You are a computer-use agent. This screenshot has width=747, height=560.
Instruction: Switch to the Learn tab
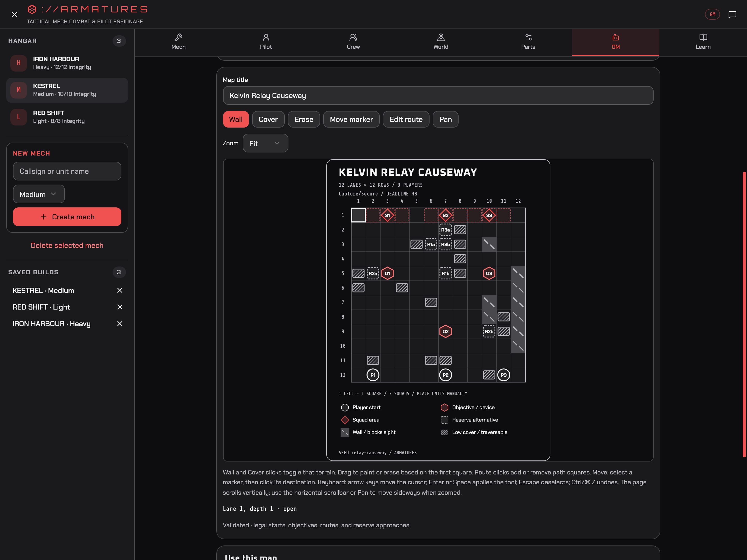tap(703, 42)
